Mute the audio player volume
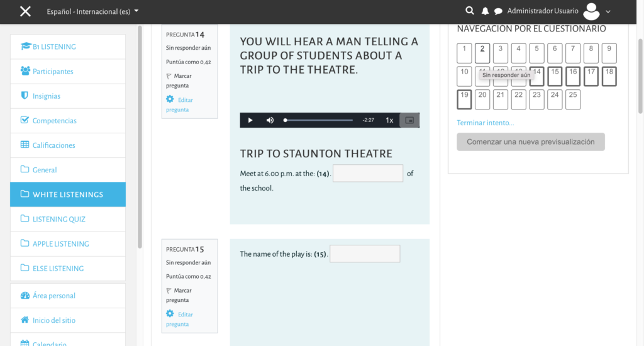The width and height of the screenshot is (644, 346). pos(270,120)
